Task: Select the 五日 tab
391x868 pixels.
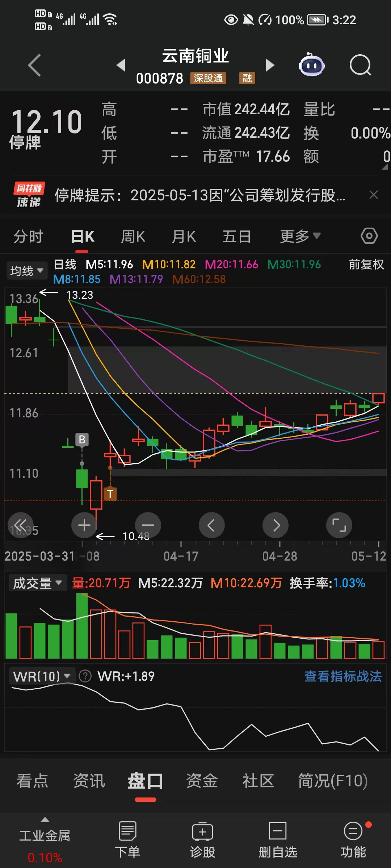Action: pos(236,237)
